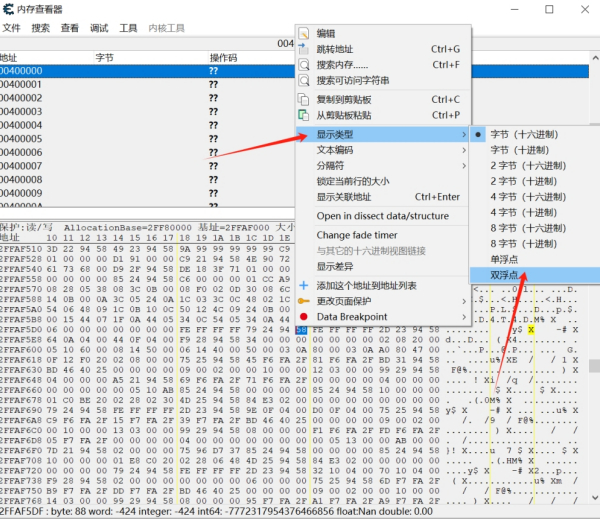Screen dimensions: 600x519
Task: Click the 从剪贴板粘贴 paste icon
Action: click(303, 115)
